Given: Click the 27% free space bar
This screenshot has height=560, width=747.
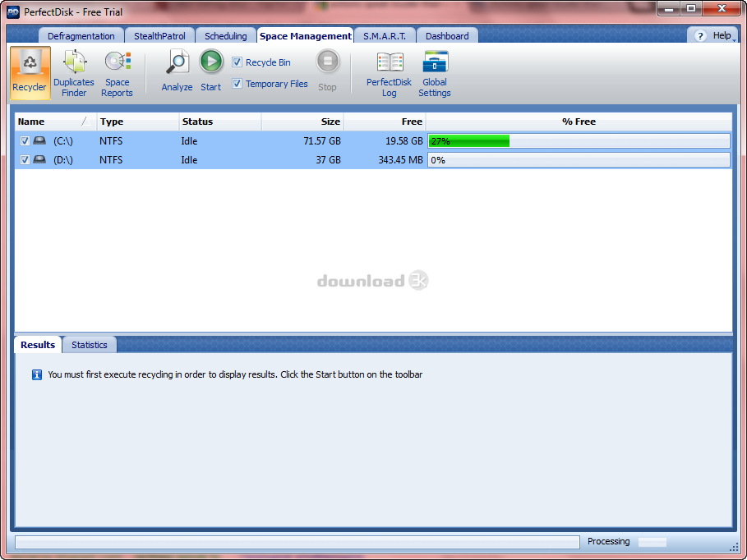Looking at the screenshot, I should [468, 140].
